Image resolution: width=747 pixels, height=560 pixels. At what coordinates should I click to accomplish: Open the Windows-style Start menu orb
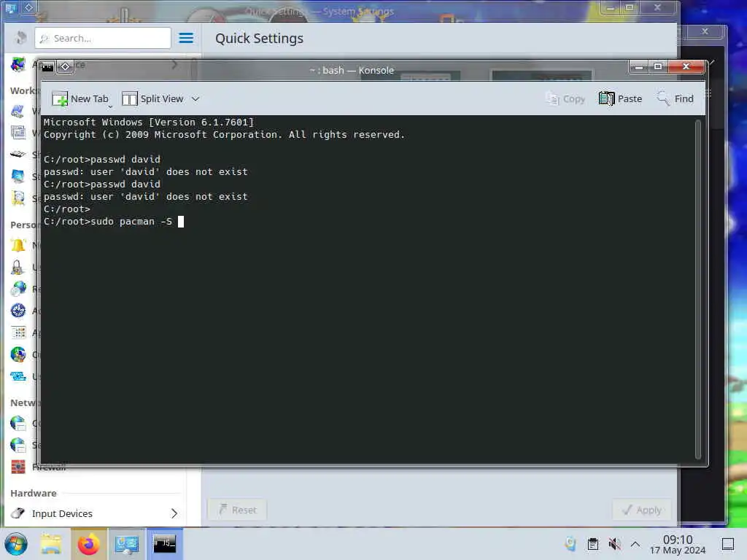16,544
